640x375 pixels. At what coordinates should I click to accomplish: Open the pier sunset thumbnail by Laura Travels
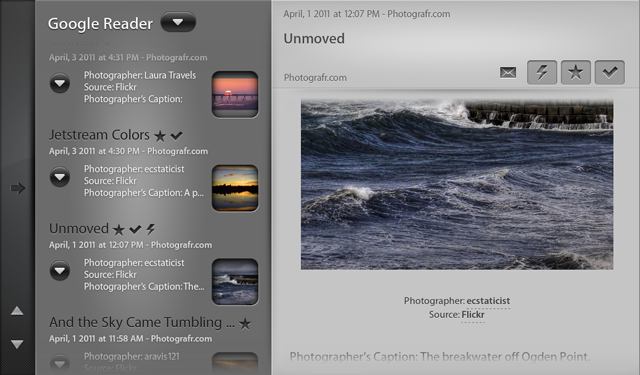pos(235,94)
